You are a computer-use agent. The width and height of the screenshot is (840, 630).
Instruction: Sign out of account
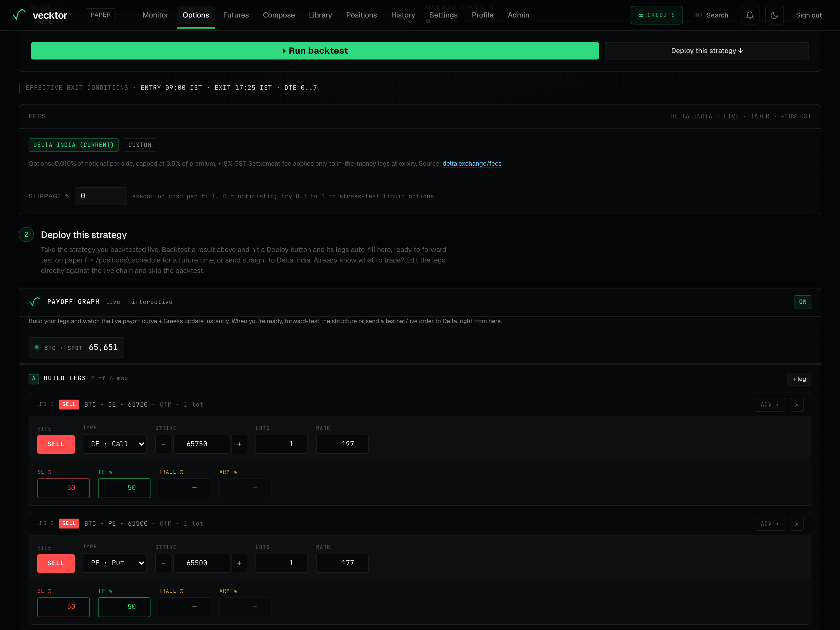[808, 15]
